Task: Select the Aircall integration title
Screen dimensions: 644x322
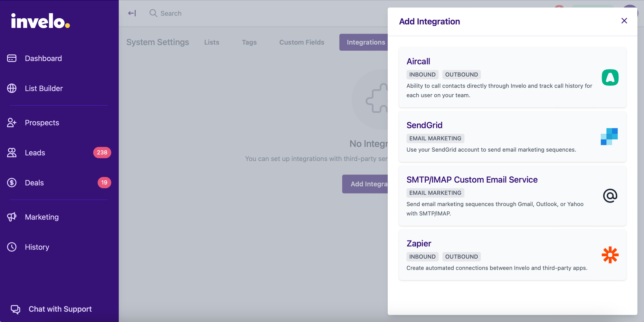Action: [x=418, y=61]
